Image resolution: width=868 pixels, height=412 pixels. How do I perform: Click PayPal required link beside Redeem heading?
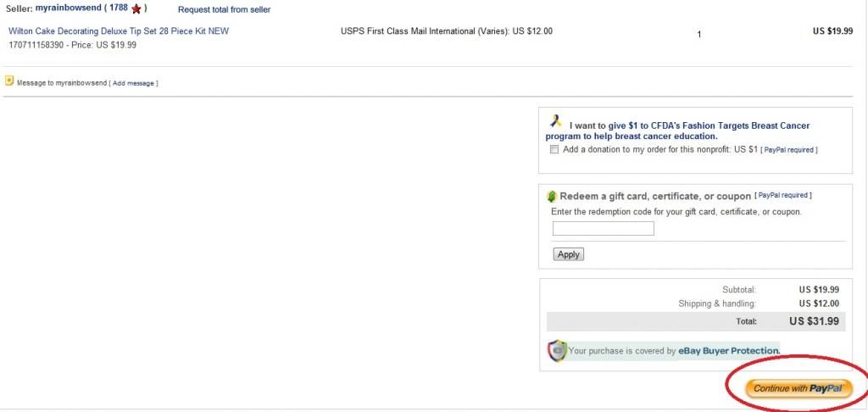[x=783, y=196]
